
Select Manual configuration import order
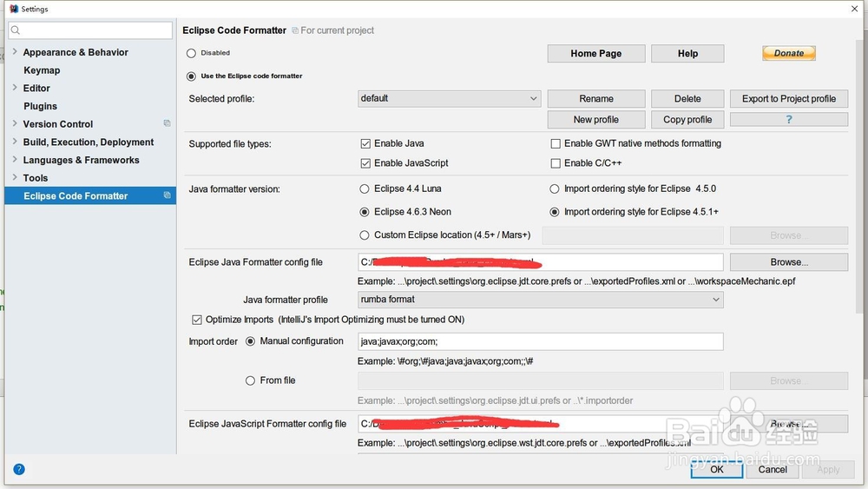250,341
